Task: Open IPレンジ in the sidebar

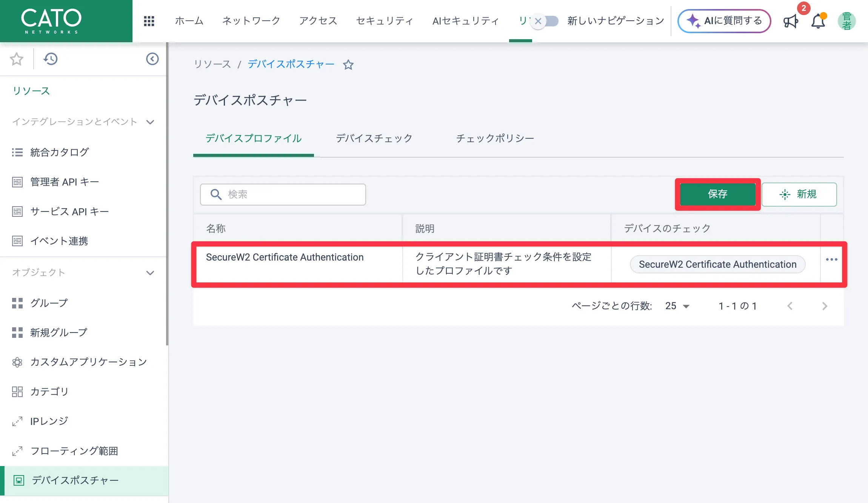Action: [83, 421]
